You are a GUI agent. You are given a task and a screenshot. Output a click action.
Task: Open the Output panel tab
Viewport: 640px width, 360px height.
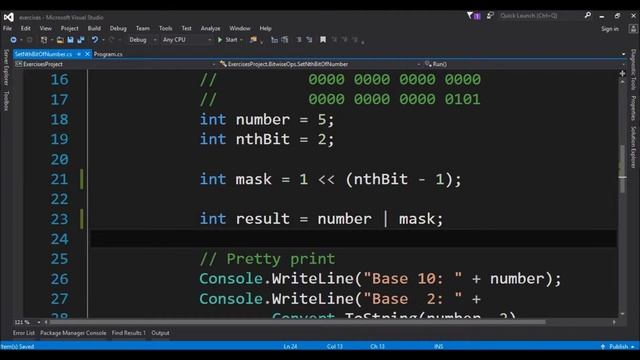[x=160, y=333]
